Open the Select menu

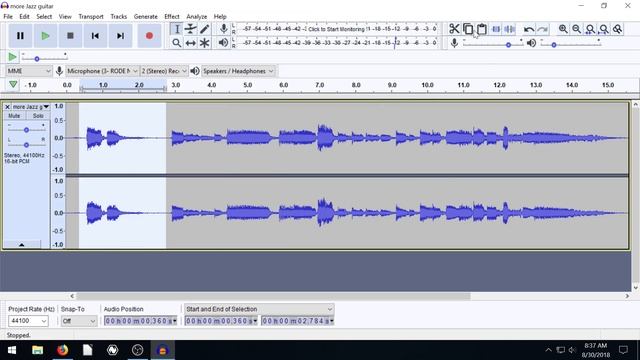click(44, 17)
